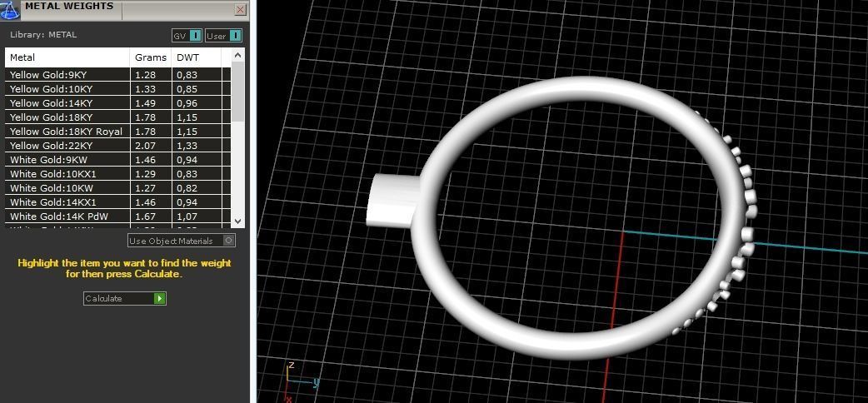Select the Yellow Gold:9KY row

(x=118, y=75)
